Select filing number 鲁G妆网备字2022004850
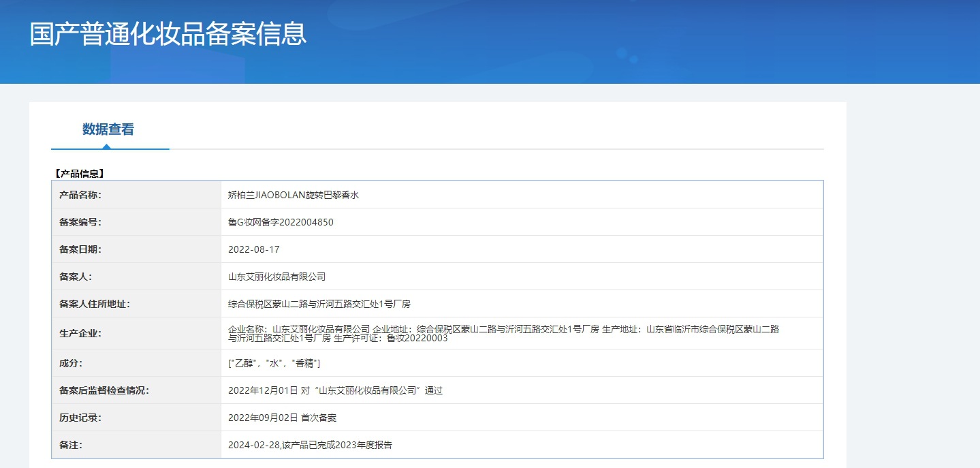980x468 pixels. point(281,222)
